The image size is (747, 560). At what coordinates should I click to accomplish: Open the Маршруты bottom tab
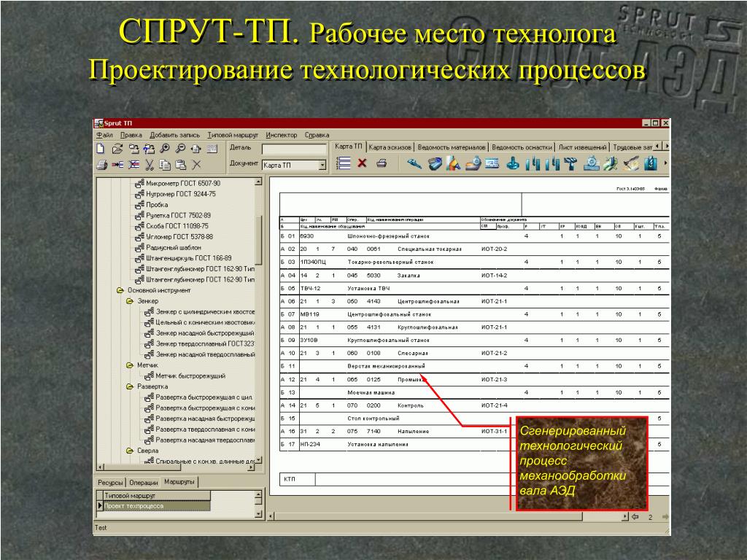179,482
